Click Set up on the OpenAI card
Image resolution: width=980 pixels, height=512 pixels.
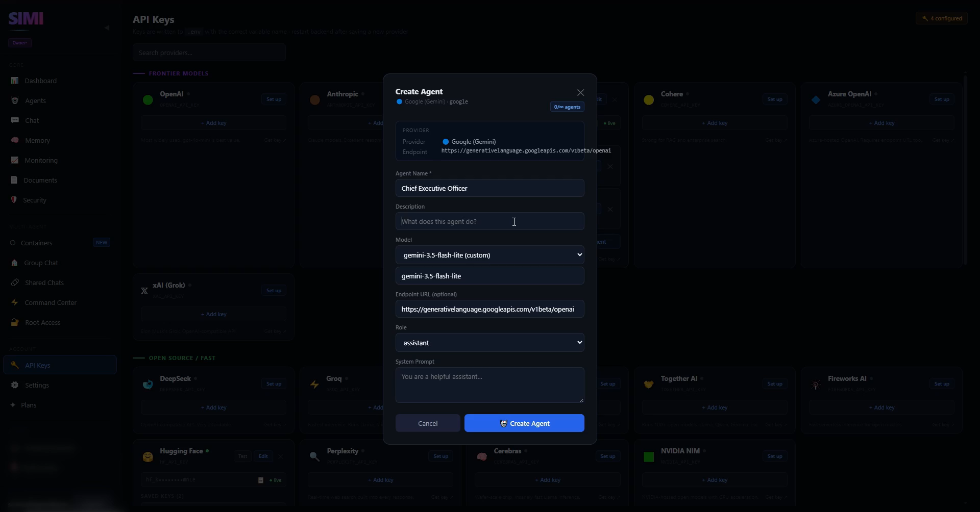pos(274,99)
